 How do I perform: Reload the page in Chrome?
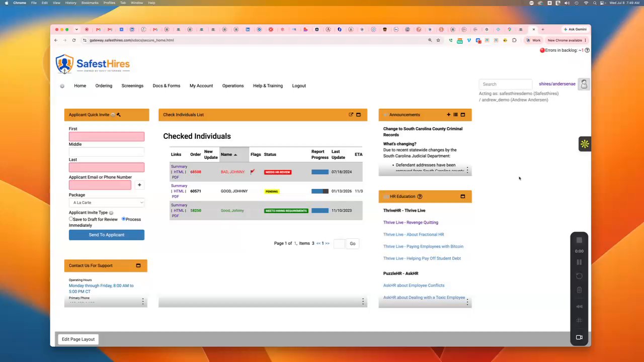pos(74,40)
